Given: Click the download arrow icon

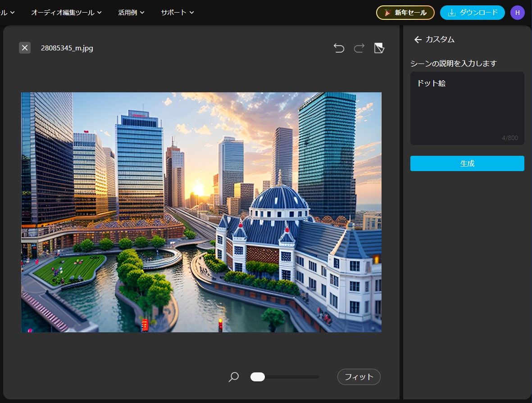Looking at the screenshot, I should [x=451, y=13].
